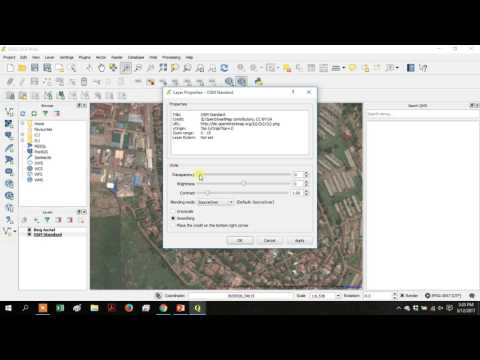Image resolution: width=480 pixels, height=360 pixels.
Task: Click the Help question icon in toolbar
Action: point(423,68)
